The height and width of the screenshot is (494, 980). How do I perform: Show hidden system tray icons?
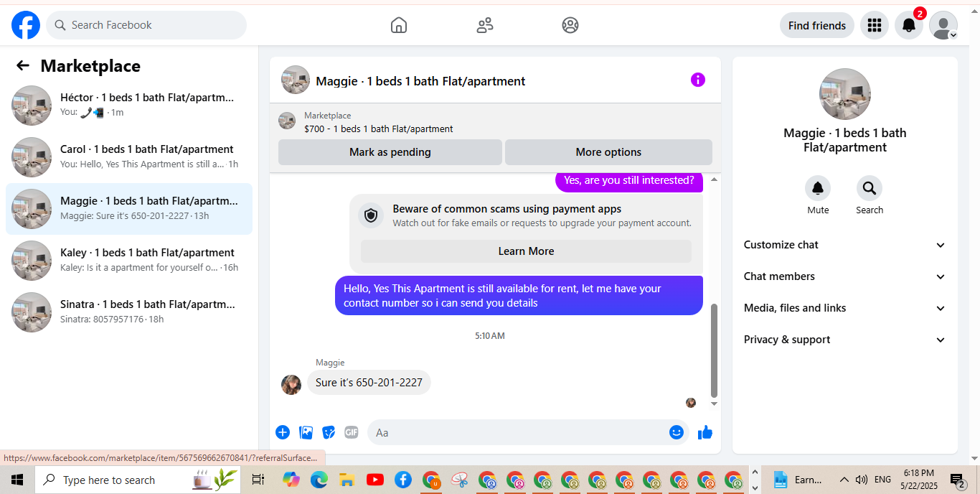point(844,480)
